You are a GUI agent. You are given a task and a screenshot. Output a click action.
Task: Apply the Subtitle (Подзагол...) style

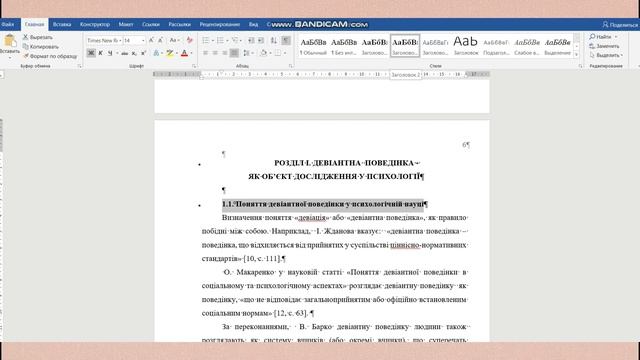(x=496, y=46)
